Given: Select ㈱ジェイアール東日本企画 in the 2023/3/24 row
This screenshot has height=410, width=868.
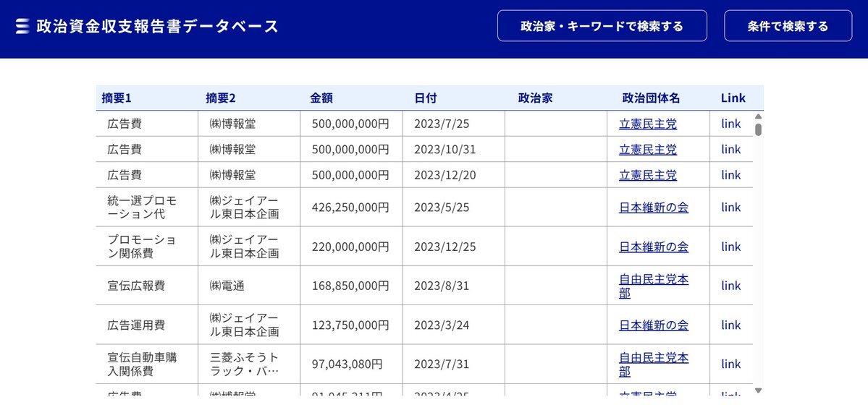Looking at the screenshot, I should coord(249,325).
